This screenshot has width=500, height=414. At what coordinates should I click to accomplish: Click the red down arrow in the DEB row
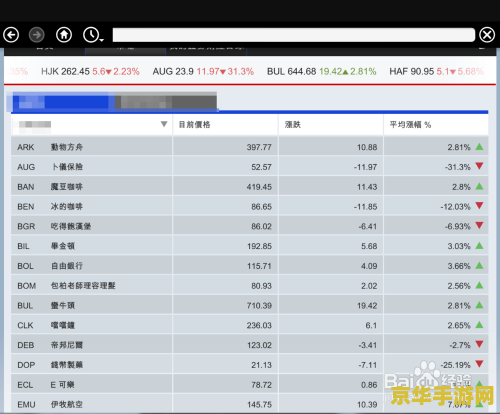coord(479,344)
